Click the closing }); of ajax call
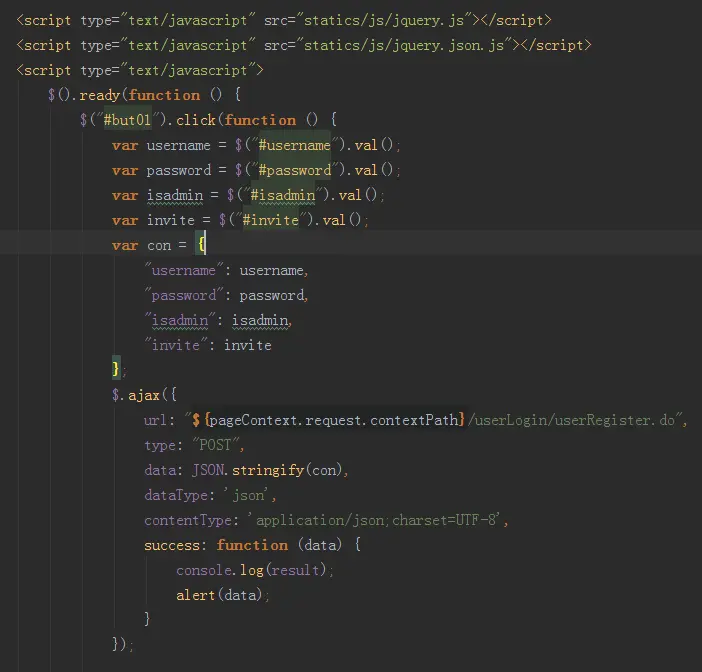Screen dimensions: 702x672 tap(123, 644)
